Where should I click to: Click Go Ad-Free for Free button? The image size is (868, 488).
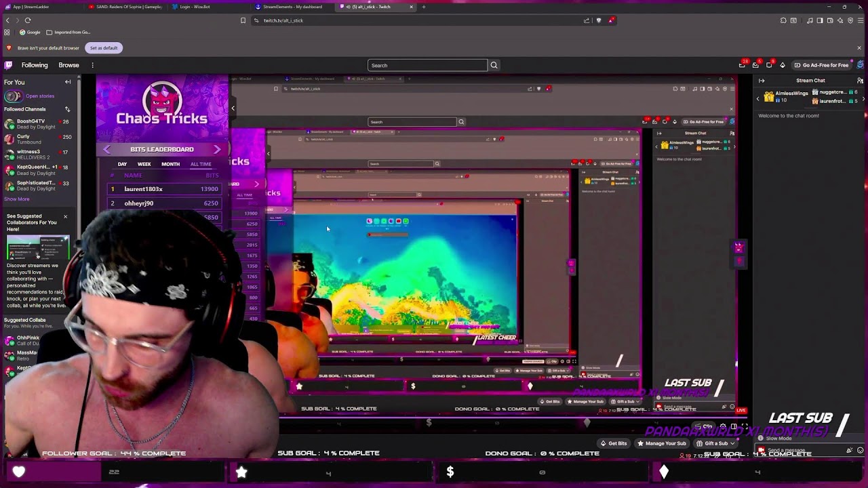coord(822,65)
